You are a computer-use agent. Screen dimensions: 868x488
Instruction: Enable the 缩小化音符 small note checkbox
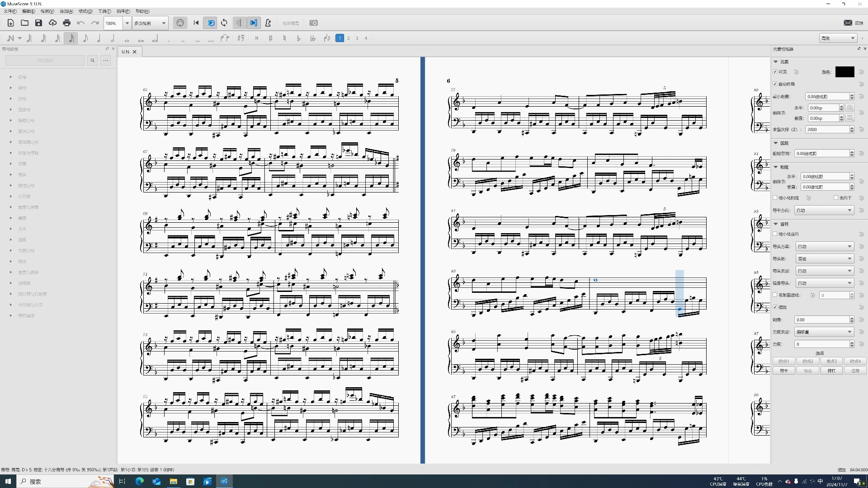[775, 234]
